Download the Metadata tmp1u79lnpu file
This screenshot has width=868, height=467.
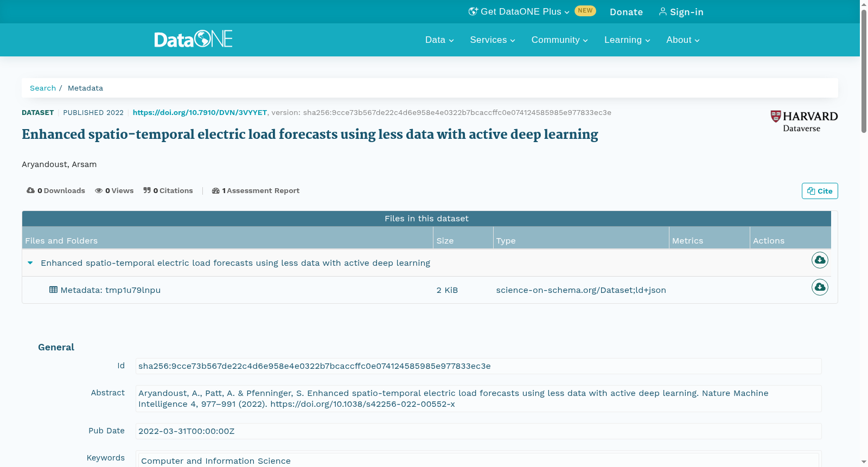(x=820, y=287)
